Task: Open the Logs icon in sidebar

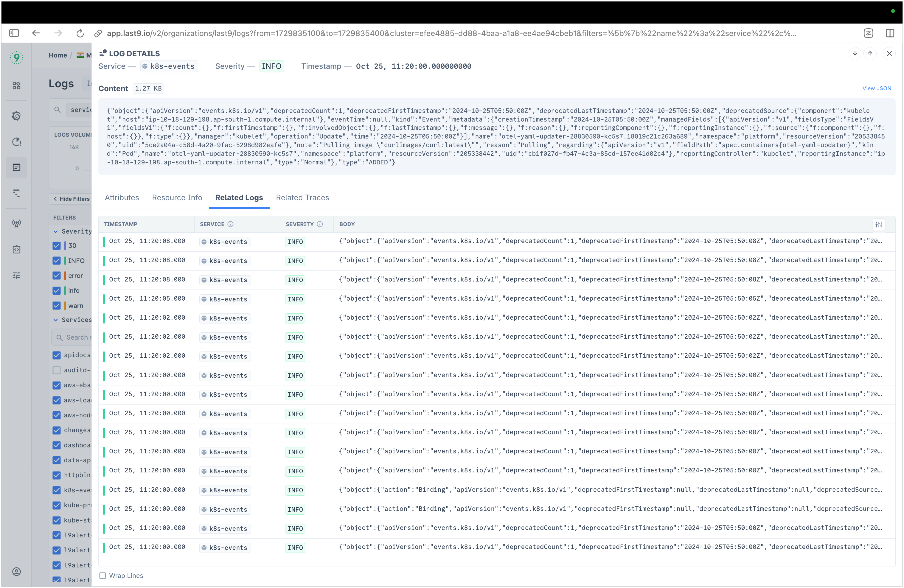Action: pyautogui.click(x=16, y=168)
